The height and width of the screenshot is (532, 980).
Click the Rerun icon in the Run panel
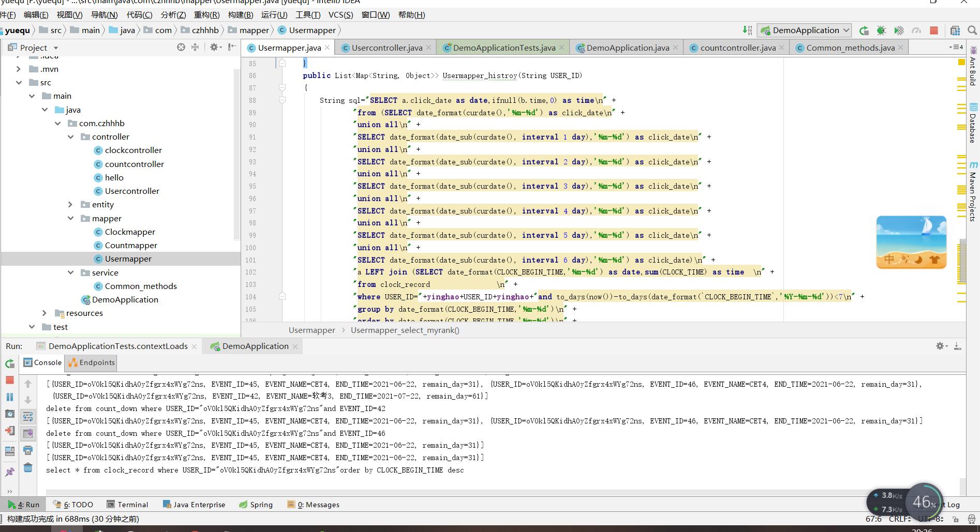tap(10, 364)
